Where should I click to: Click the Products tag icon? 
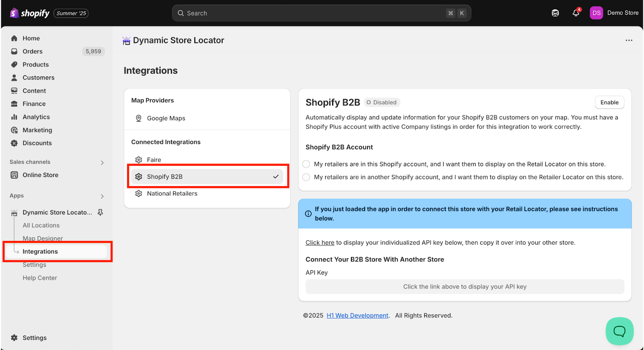click(14, 64)
